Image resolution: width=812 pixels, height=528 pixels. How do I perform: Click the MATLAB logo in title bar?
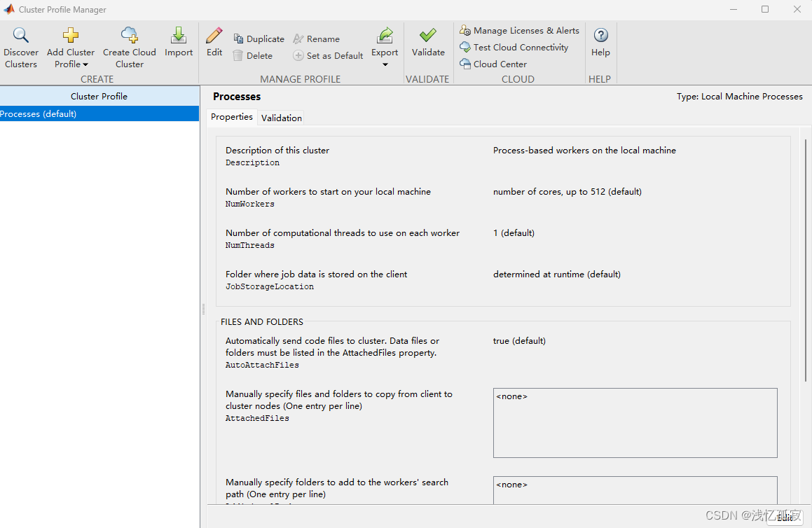pyautogui.click(x=9, y=9)
